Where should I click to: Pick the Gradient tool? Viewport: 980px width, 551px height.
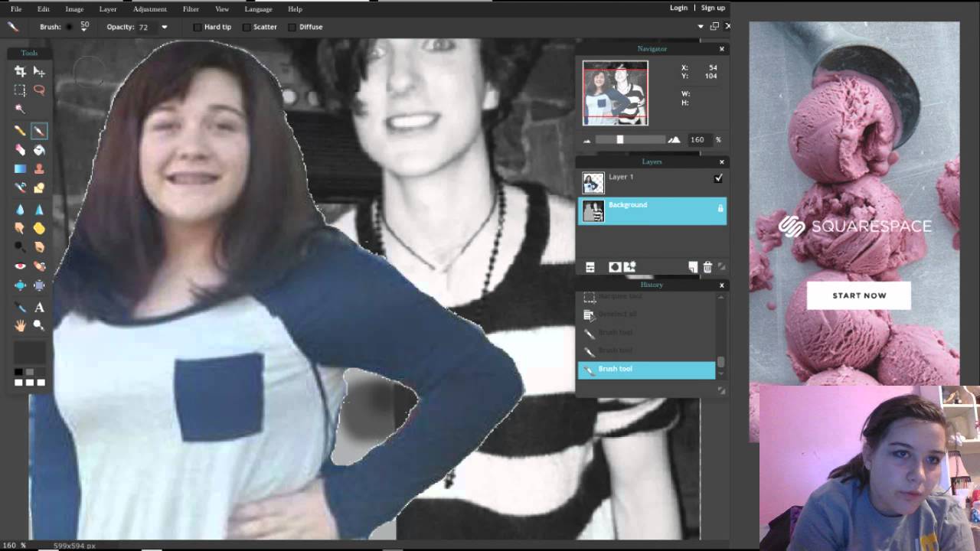click(20, 169)
